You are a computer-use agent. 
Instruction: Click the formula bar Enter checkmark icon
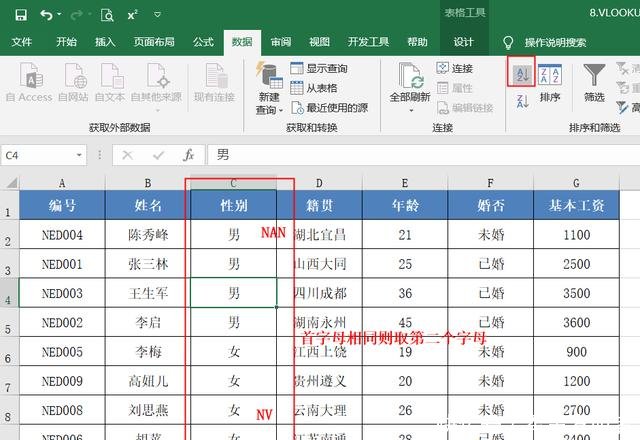click(158, 155)
